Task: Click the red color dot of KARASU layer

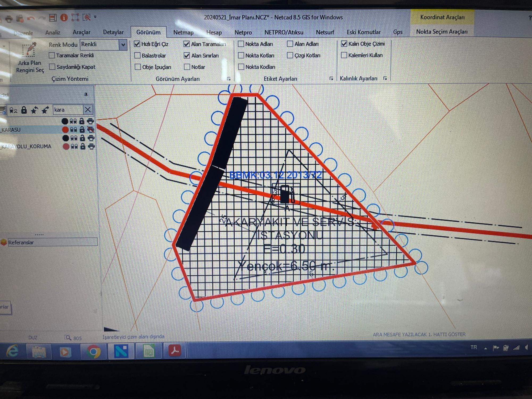Action: point(65,130)
